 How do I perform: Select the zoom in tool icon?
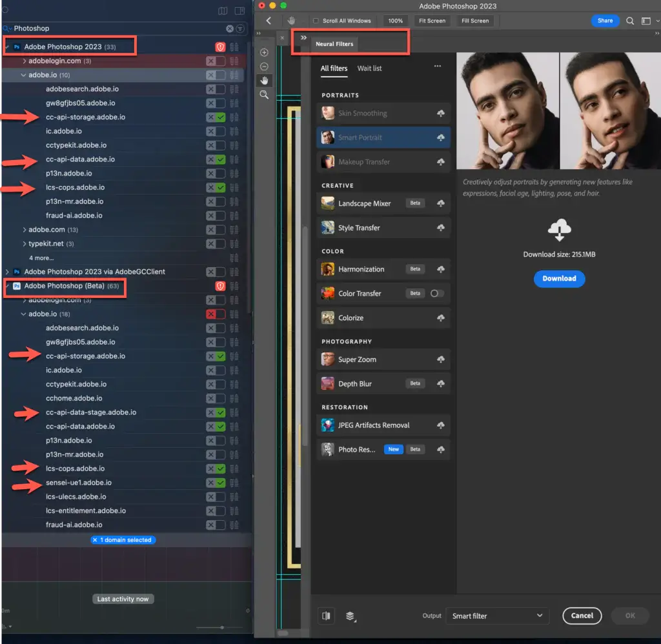[x=264, y=52]
